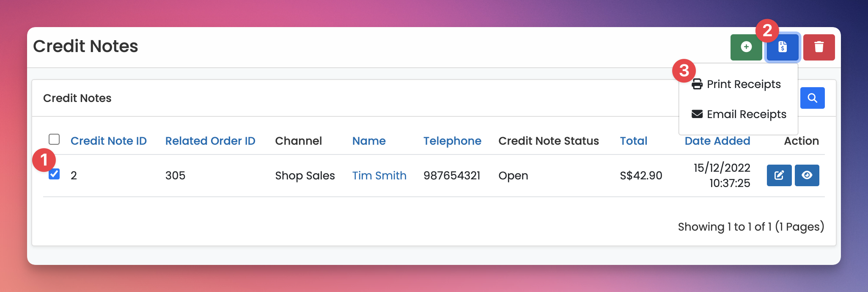This screenshot has width=868, height=292.
Task: Click the envelope icon beside Email Receipts
Action: pos(697,114)
